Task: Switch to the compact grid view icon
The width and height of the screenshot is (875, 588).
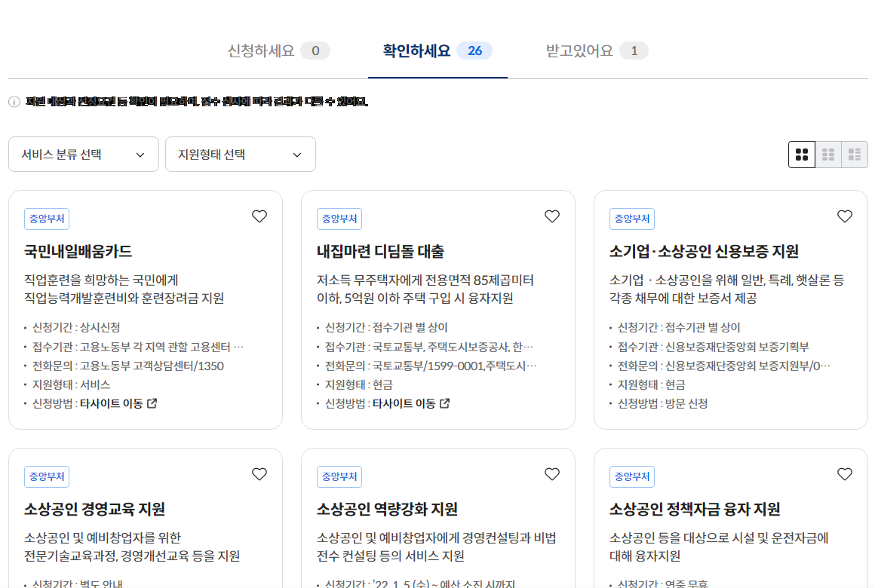Action: click(828, 154)
